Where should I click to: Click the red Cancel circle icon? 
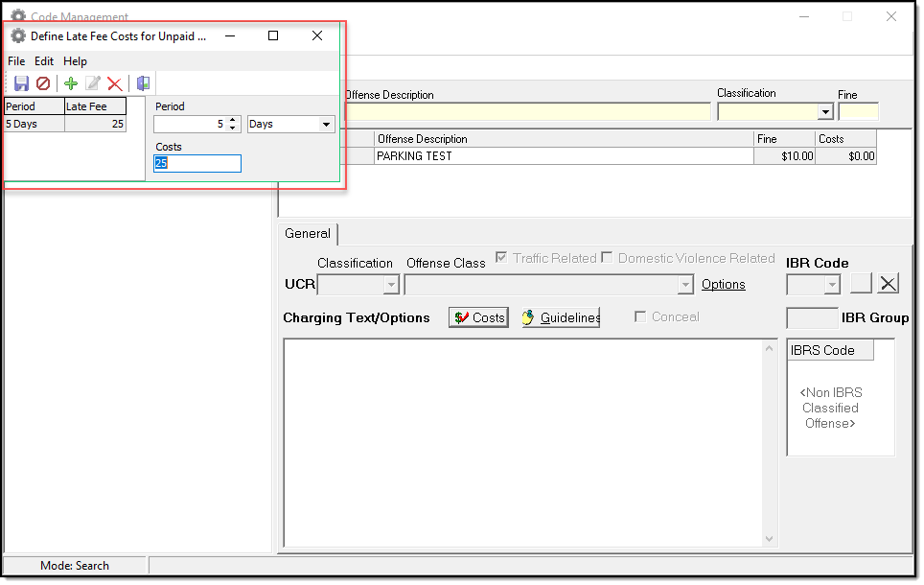43,83
